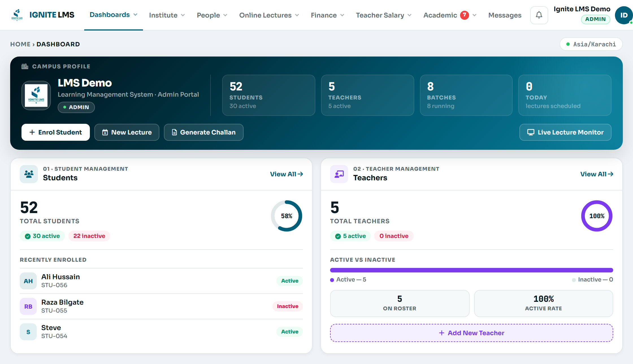Click the 22 inactive students pill
This screenshot has width=633, height=364.
pyautogui.click(x=89, y=236)
